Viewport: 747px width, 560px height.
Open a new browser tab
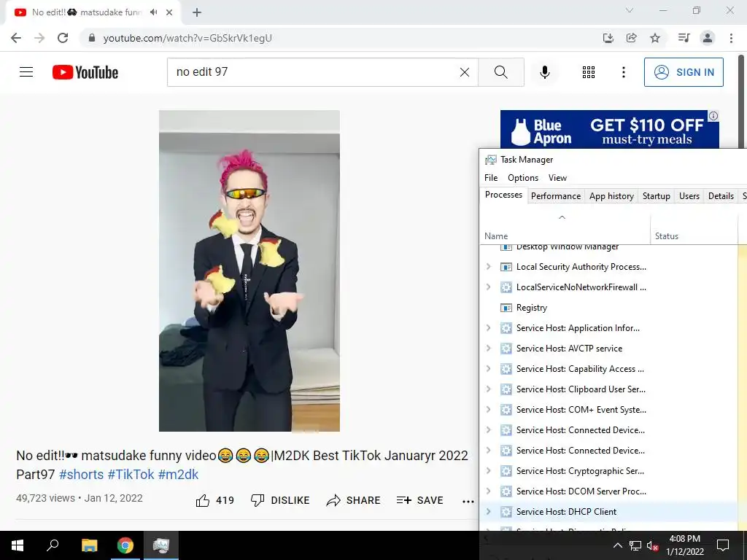pos(197,12)
